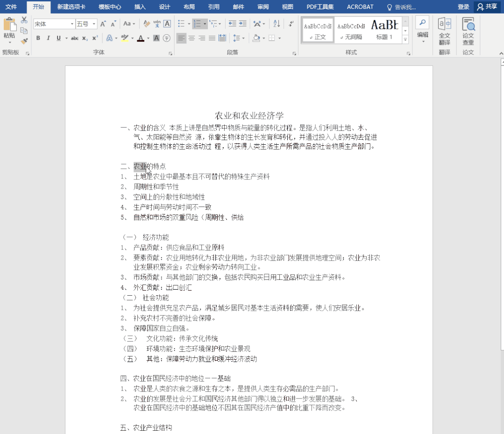Apply the 无间隔 style
The height and width of the screenshot is (434, 504).
tap(351, 30)
